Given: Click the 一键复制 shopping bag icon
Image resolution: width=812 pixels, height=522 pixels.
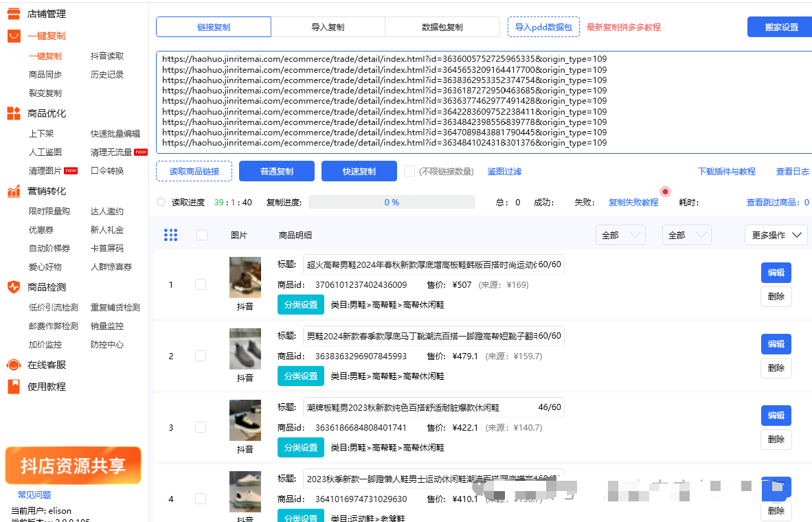Looking at the screenshot, I should coord(14,36).
